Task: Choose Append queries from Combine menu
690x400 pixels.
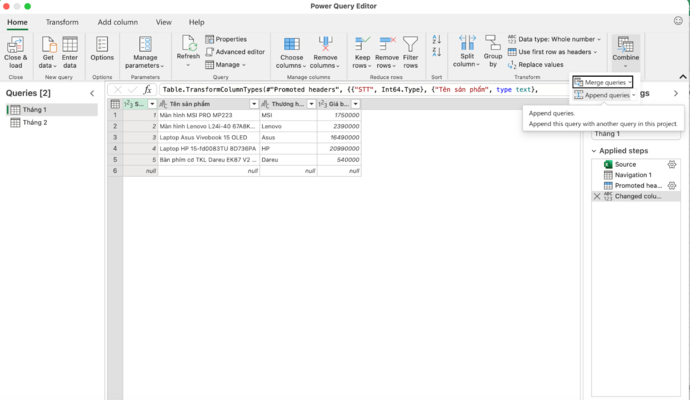Action: (x=605, y=95)
